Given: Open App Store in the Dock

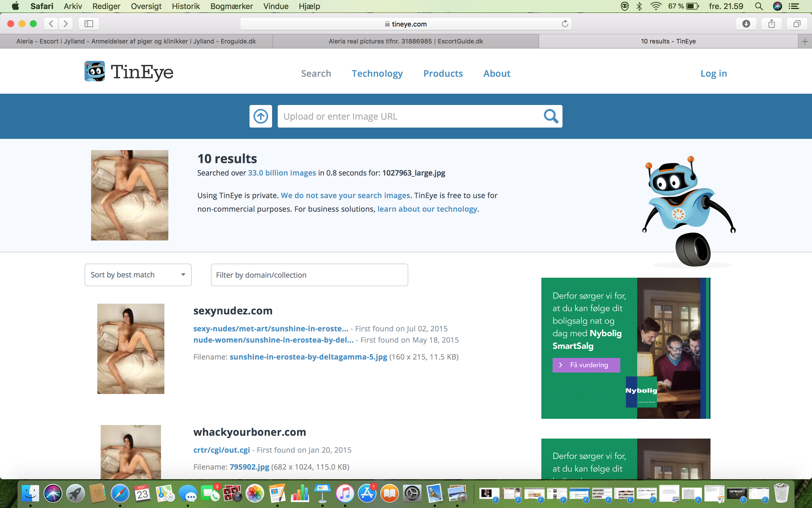Looking at the screenshot, I should [x=367, y=494].
